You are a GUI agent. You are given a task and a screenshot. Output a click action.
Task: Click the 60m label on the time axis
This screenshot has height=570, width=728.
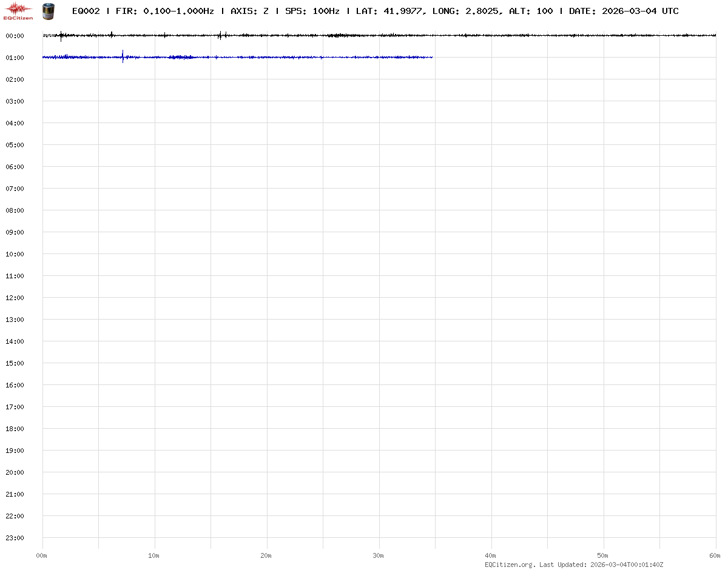click(715, 555)
